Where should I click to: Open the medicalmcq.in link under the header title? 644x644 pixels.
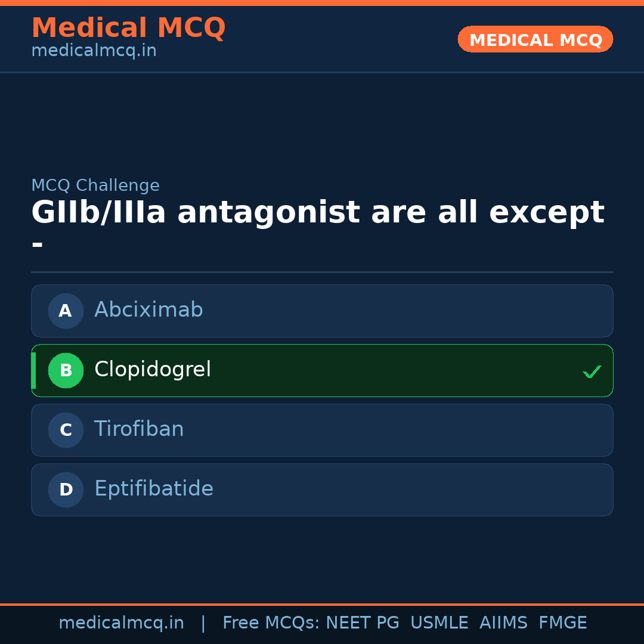point(94,51)
